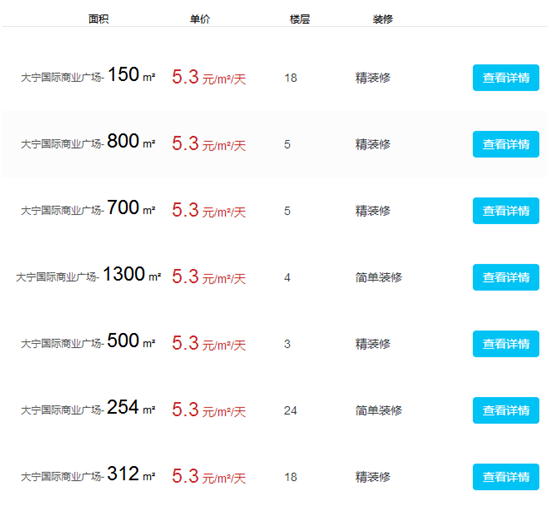The width and height of the screenshot is (558, 518).
Task: Open details of the 800 m² listing
Action: (x=506, y=144)
